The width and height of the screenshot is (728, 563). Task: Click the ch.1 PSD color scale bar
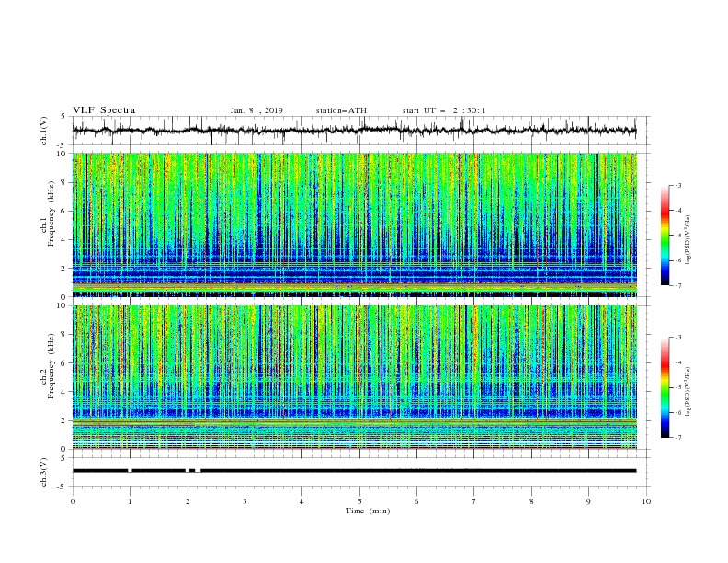(x=665, y=236)
